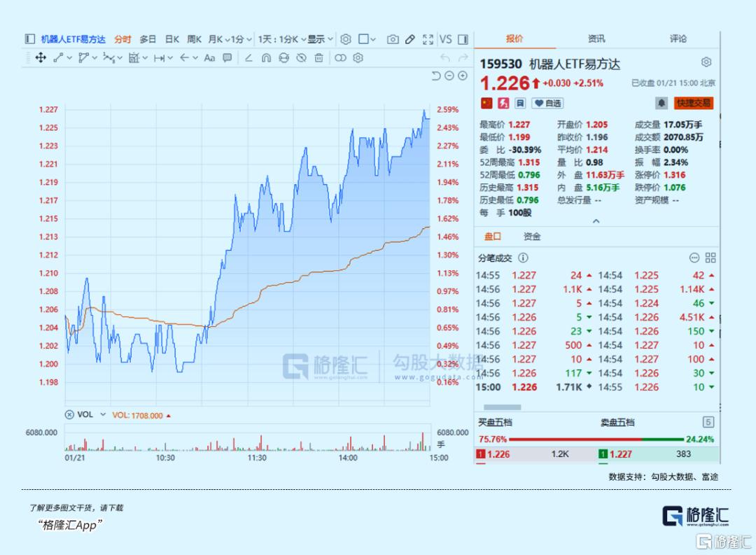Open the 评论 comments tab
Screen dimensions: 756x555
pyautogui.click(x=678, y=39)
